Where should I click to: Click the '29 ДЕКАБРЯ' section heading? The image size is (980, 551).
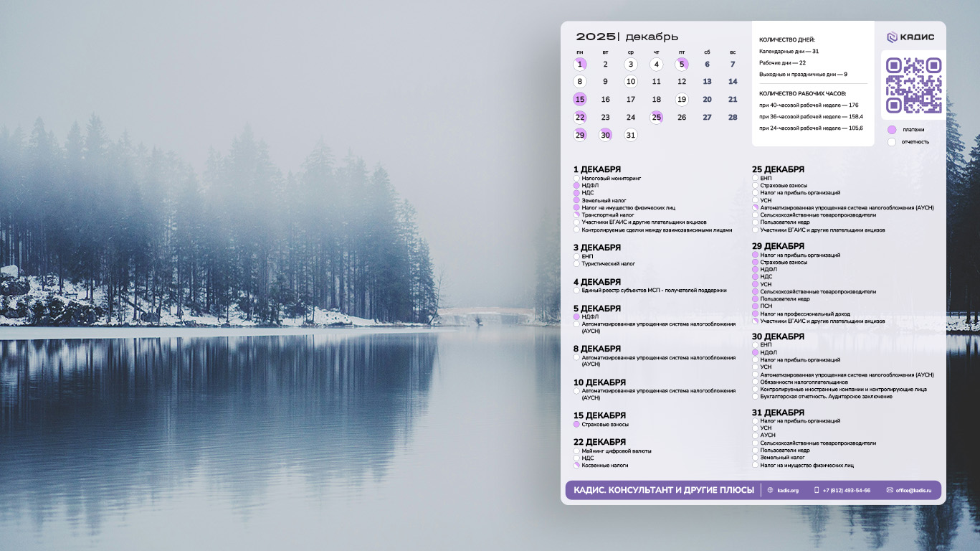pos(778,246)
